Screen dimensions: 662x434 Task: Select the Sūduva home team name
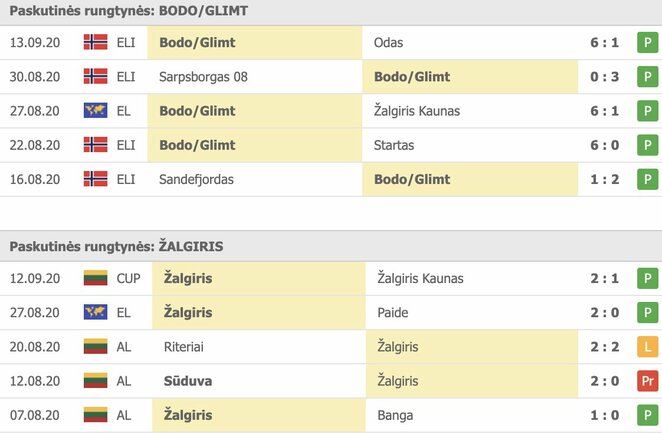pyautogui.click(x=185, y=381)
